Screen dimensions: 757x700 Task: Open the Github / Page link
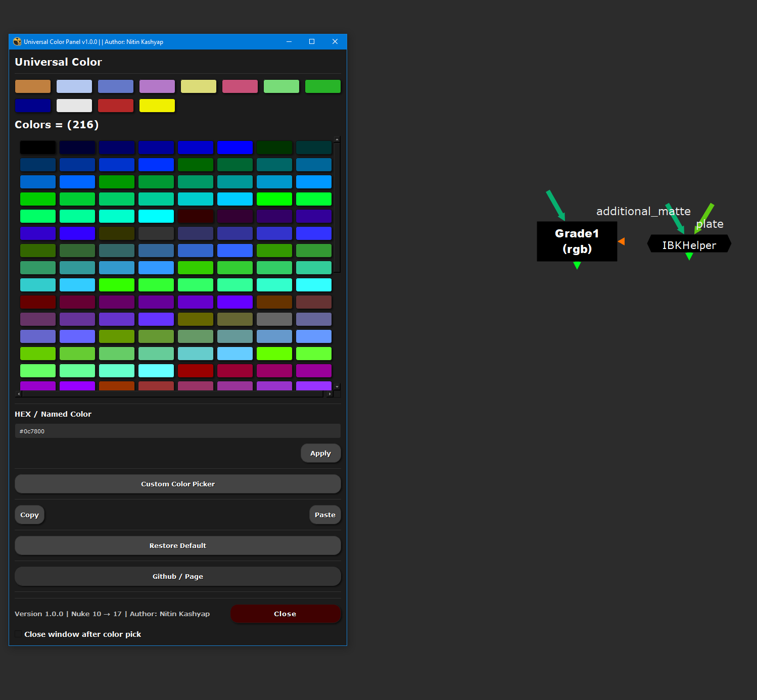pos(178,576)
